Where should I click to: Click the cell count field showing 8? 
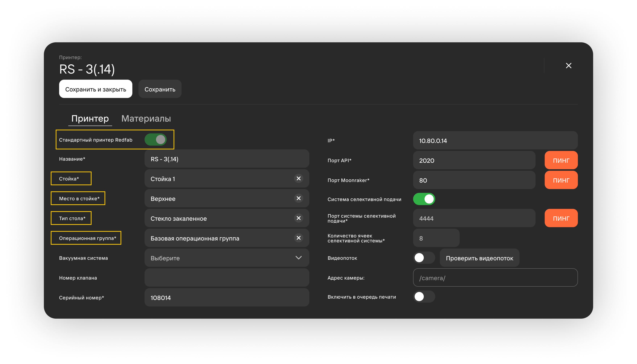tap(436, 238)
